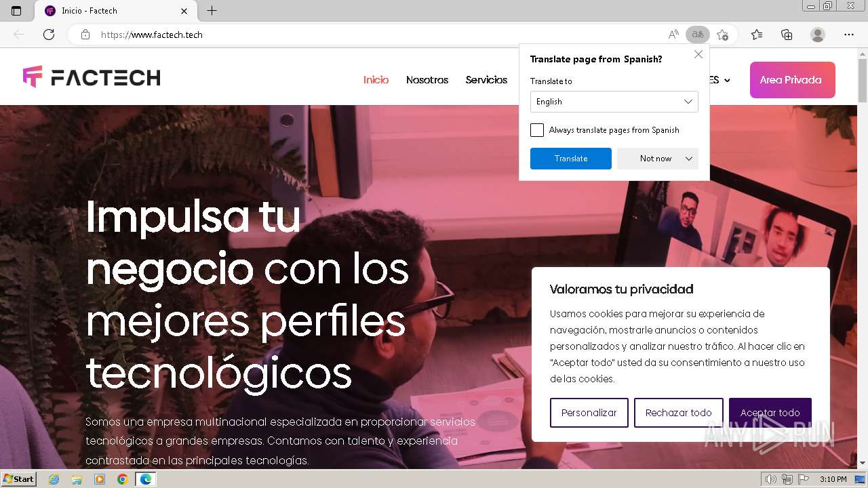Go to Inicio menu item
The height and width of the screenshot is (488, 868).
coord(376,80)
